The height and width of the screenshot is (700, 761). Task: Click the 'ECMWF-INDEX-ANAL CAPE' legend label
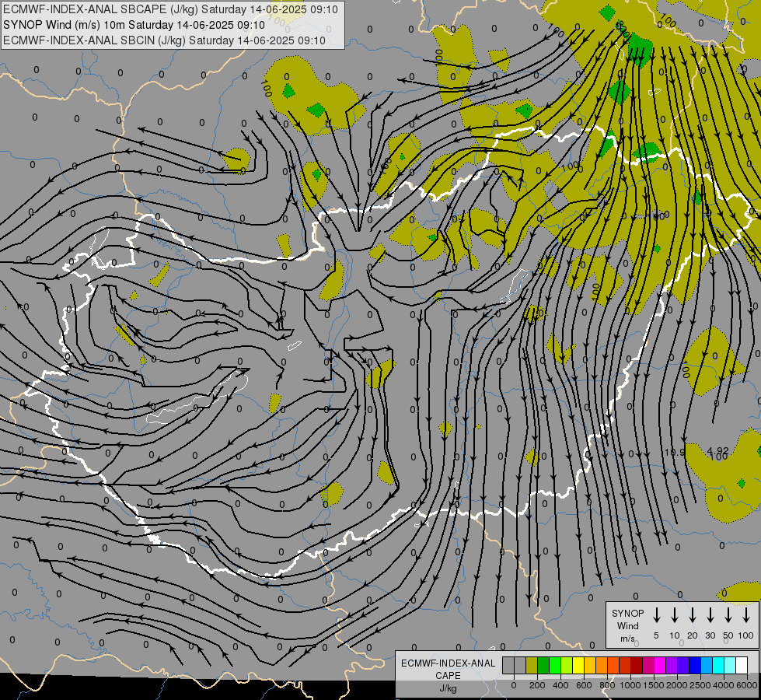pyautogui.click(x=448, y=669)
